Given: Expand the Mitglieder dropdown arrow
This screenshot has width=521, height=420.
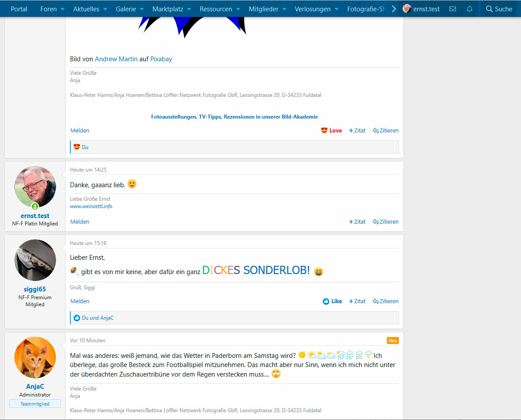Looking at the screenshot, I should 284,9.
